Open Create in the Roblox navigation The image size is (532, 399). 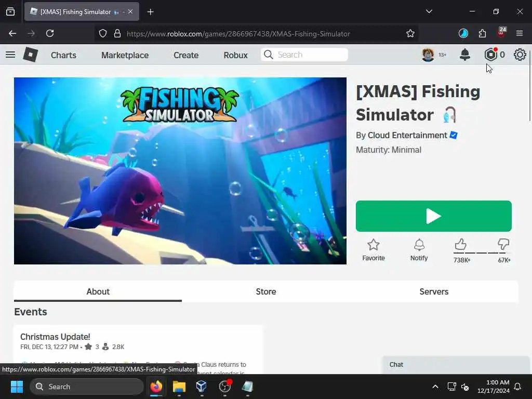coord(186,55)
